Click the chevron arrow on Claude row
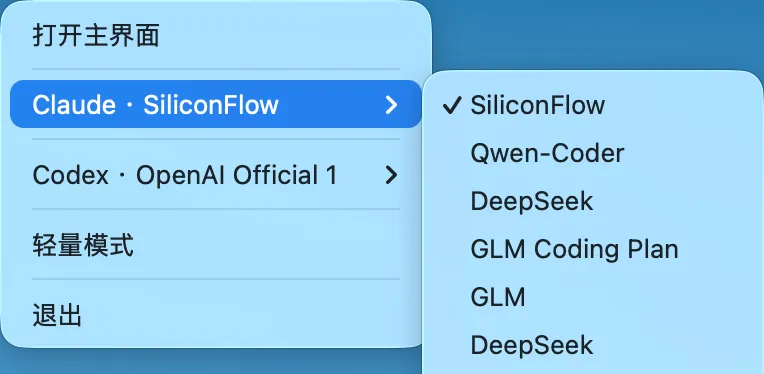 click(391, 105)
